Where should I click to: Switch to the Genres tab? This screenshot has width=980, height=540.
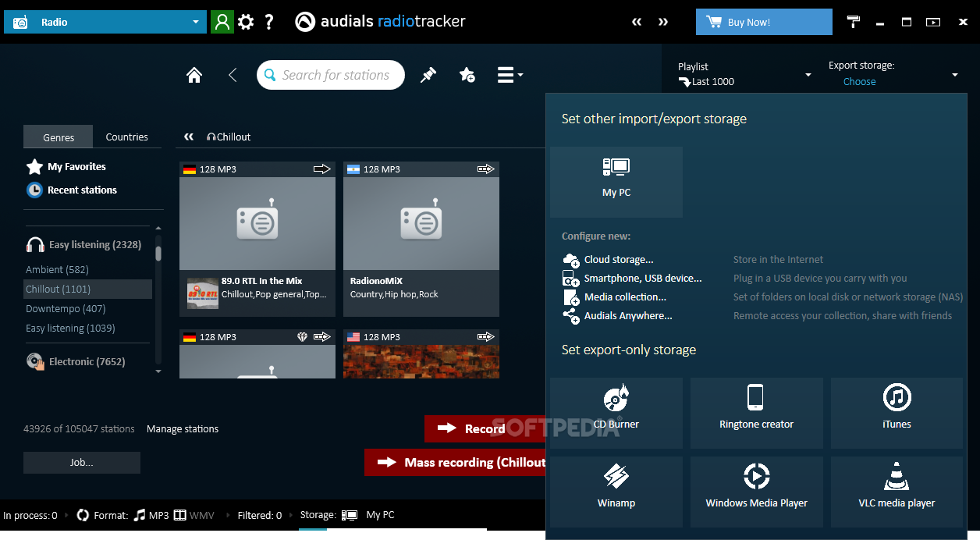tap(59, 137)
